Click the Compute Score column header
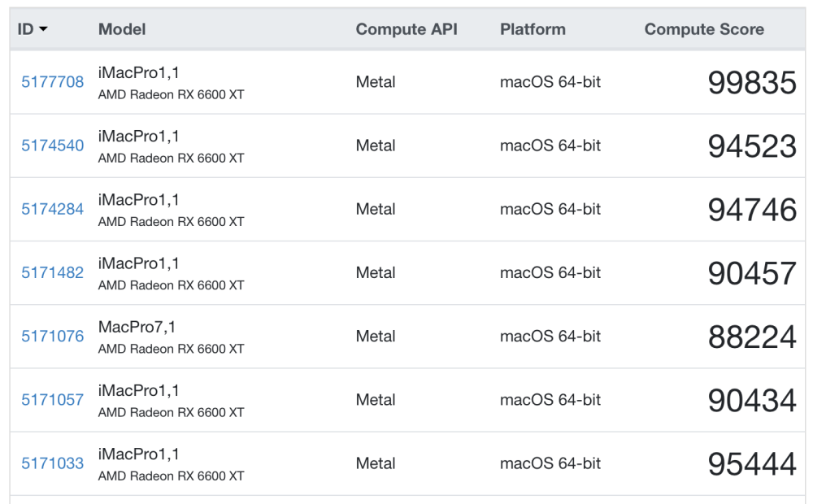Image resolution: width=813 pixels, height=504 pixels. tap(704, 29)
